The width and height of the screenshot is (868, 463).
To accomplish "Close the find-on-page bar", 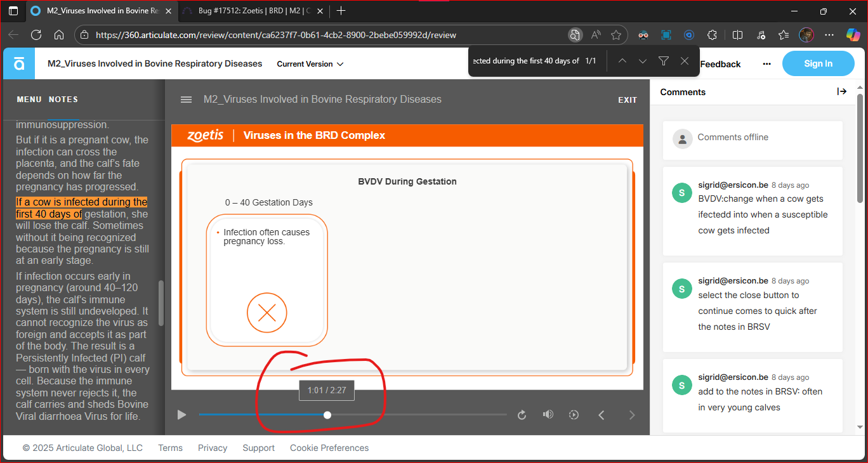I will click(x=685, y=61).
